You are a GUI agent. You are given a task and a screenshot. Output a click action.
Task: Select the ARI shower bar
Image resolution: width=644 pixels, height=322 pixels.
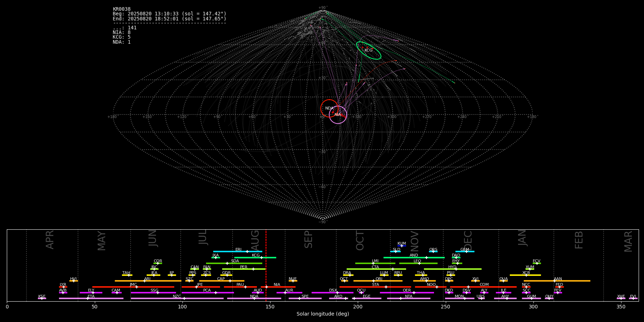148,281
